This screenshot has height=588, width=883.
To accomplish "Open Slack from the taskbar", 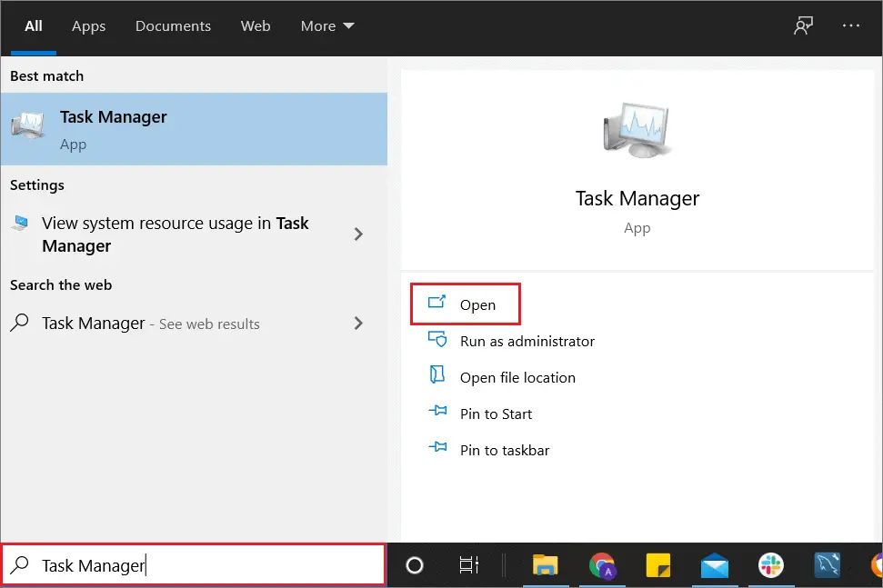I will coord(770,565).
